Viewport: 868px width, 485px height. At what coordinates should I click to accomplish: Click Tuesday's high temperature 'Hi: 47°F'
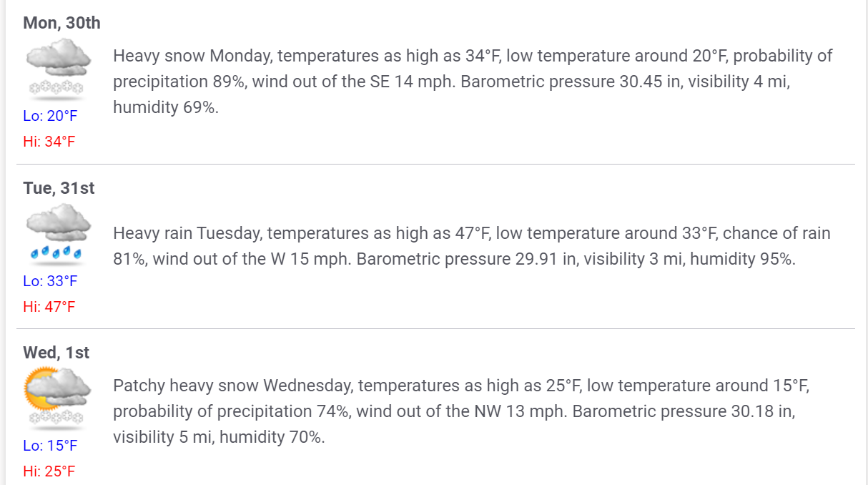click(49, 307)
